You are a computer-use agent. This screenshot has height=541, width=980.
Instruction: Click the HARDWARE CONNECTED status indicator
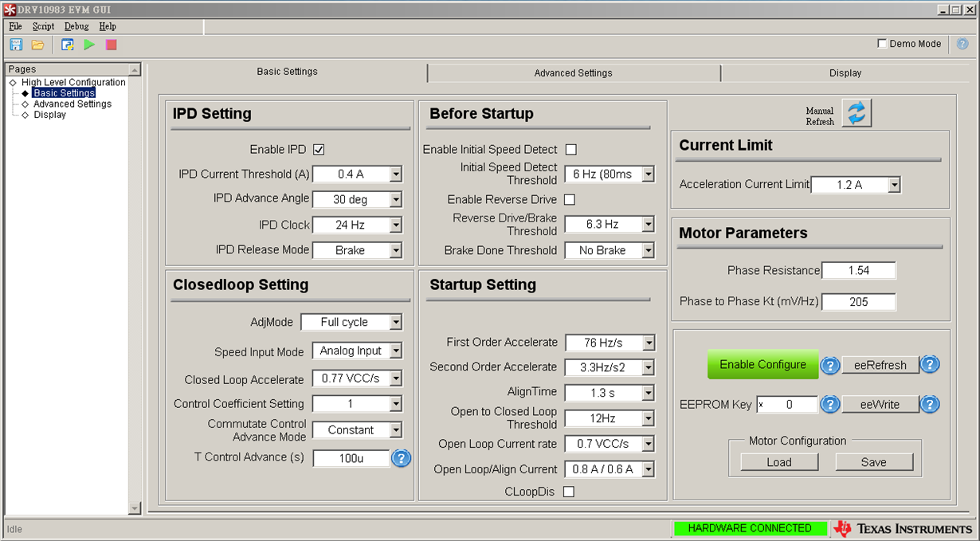pos(750,528)
